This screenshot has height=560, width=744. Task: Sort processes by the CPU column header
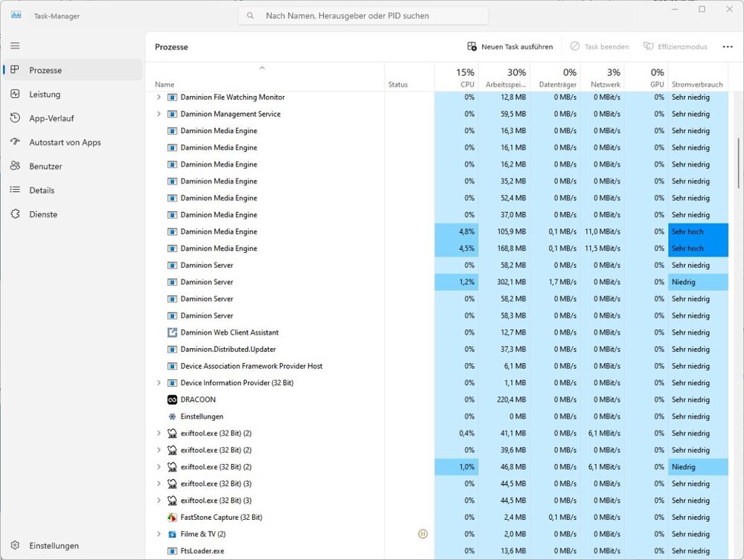coord(465,77)
